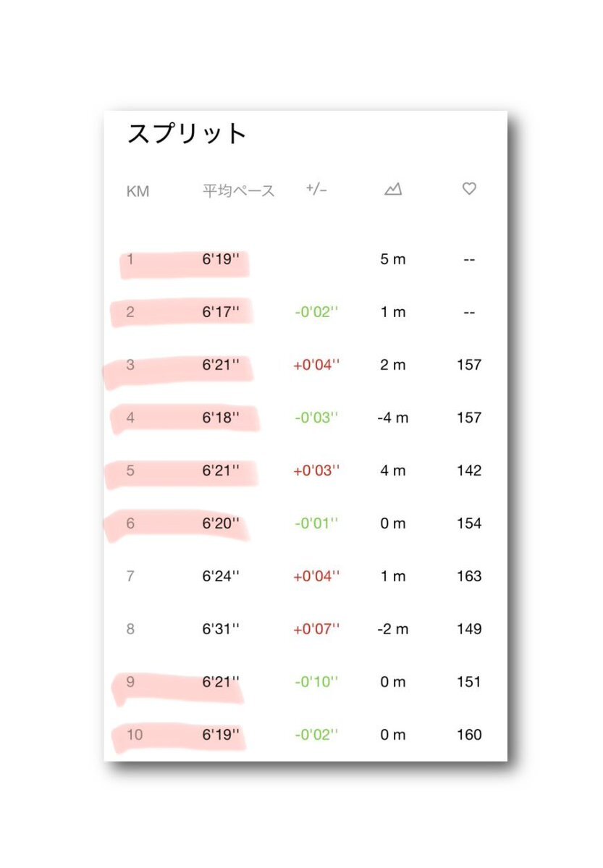Select heart rate 142 in kilometer 5
This screenshot has width=603, height=868.
pos(469,471)
